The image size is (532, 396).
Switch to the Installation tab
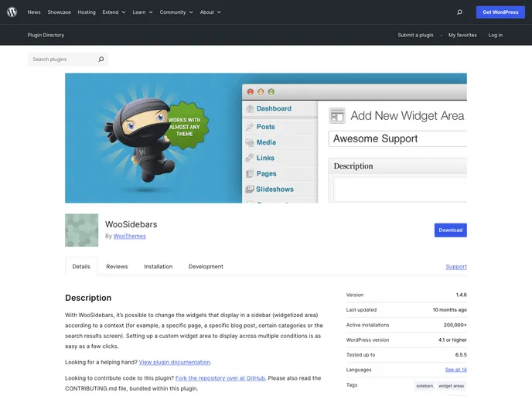(158, 266)
